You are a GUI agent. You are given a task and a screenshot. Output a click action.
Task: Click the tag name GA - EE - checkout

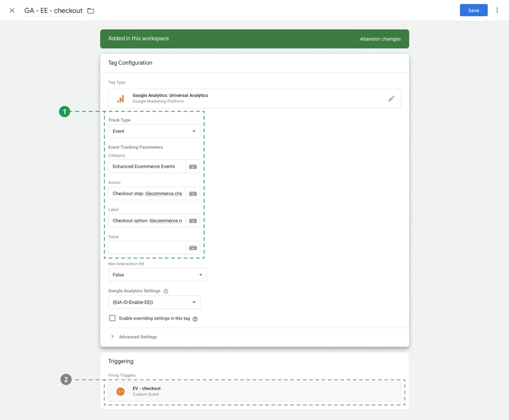54,10
